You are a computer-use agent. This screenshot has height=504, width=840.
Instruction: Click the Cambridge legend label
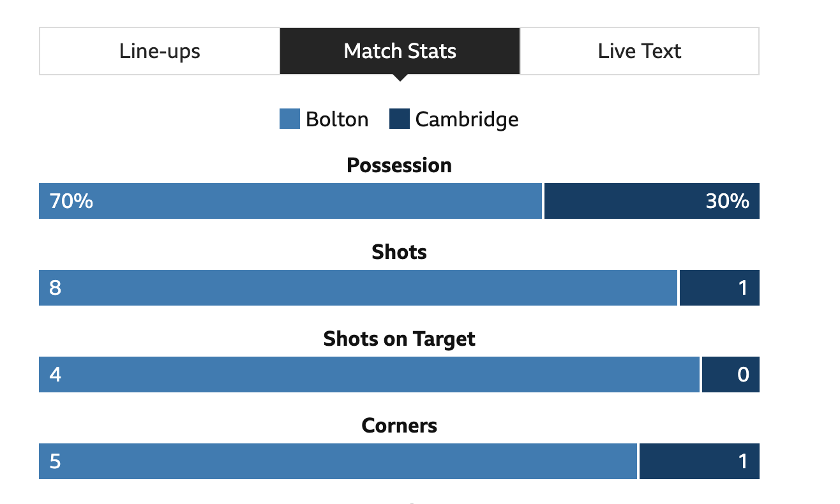(x=467, y=119)
